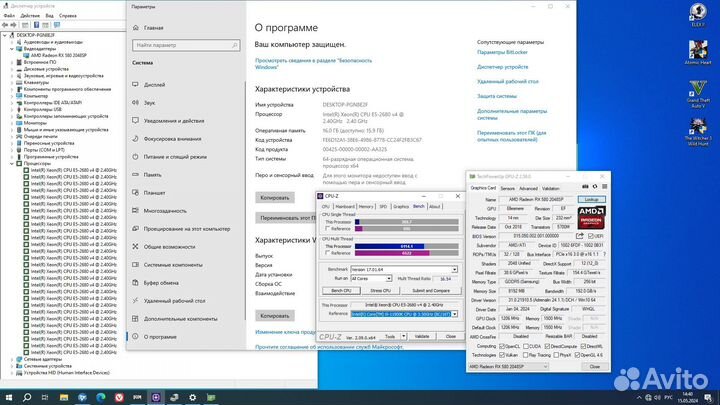720x405 pixels.
Task: Toggle OpenCL checkbox in GPU-Z
Action: click(x=501, y=346)
